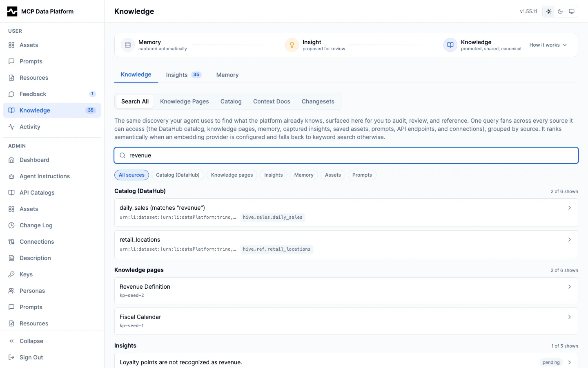
Task: Open user Assets via its grid icon
Action: tap(11, 45)
